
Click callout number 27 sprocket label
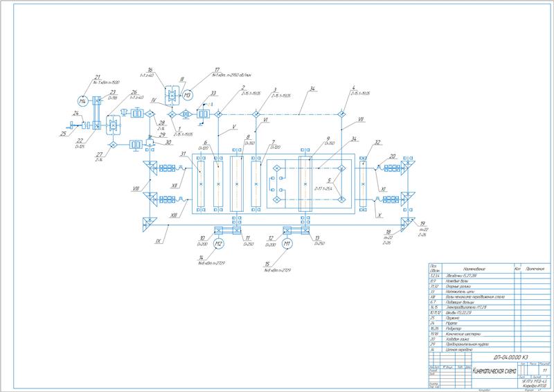100,155
